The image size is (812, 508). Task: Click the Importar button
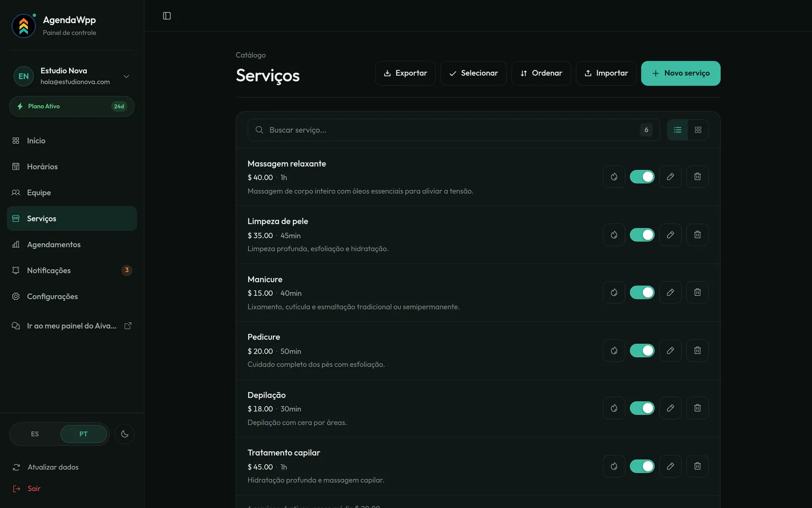tap(606, 73)
